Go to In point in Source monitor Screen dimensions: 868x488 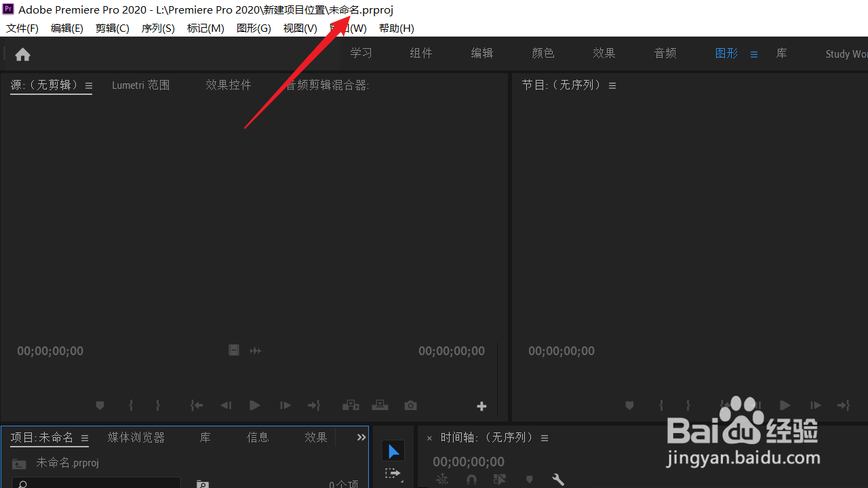tap(197, 405)
